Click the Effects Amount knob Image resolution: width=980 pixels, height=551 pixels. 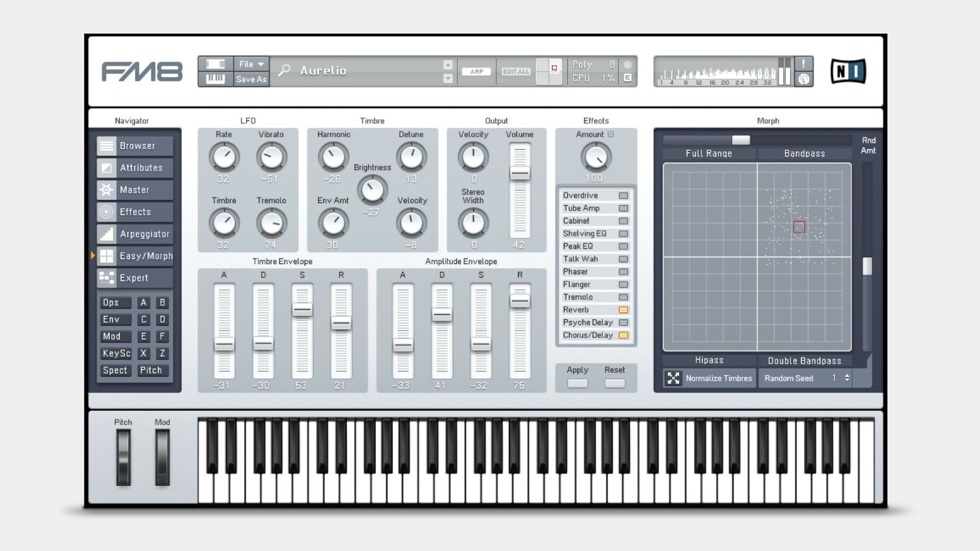596,157
